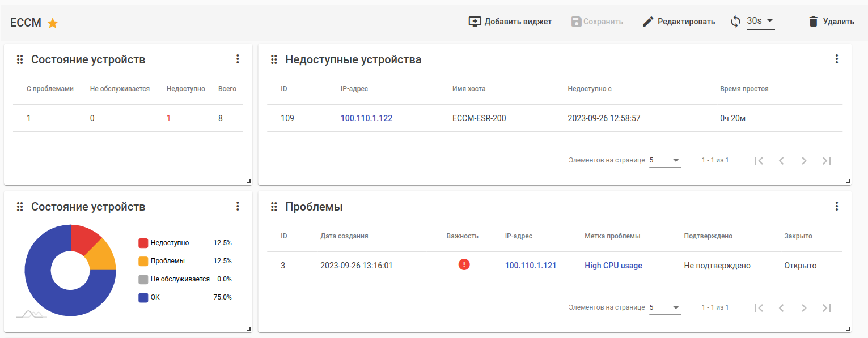
Task: Expand the 30s refresh interval dropdown
Action: tap(761, 22)
